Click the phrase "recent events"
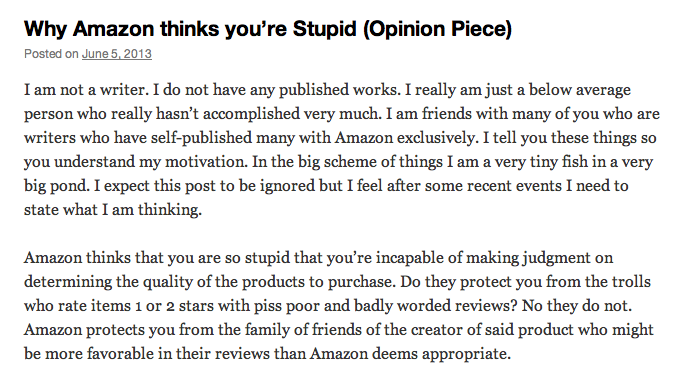 (514, 186)
